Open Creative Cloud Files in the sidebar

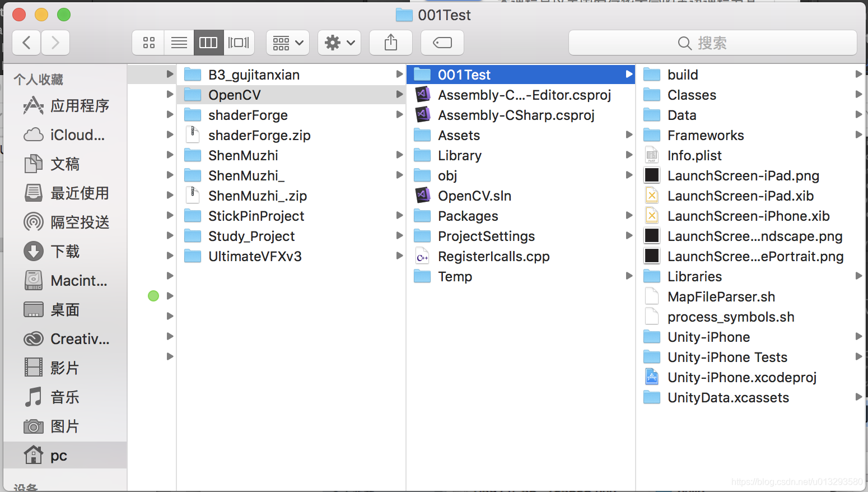(66, 339)
